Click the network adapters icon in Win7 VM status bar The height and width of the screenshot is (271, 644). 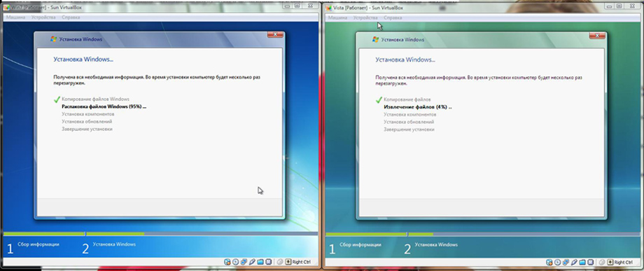point(244,262)
